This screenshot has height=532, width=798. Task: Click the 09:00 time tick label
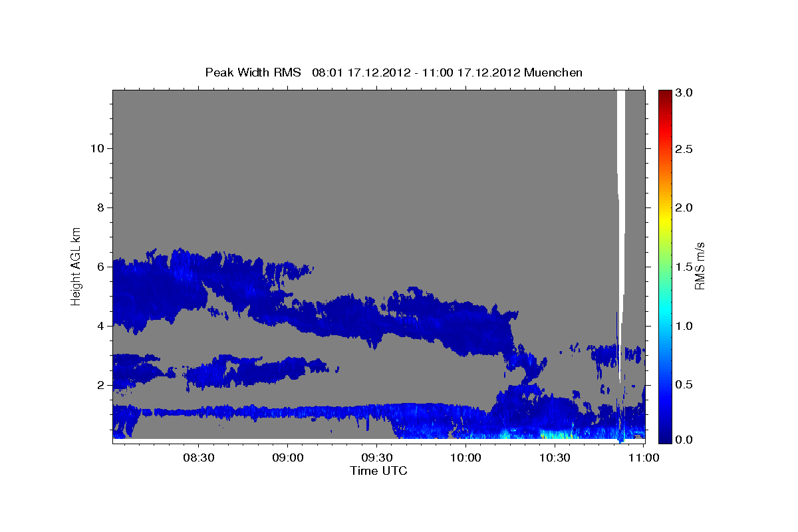287,458
